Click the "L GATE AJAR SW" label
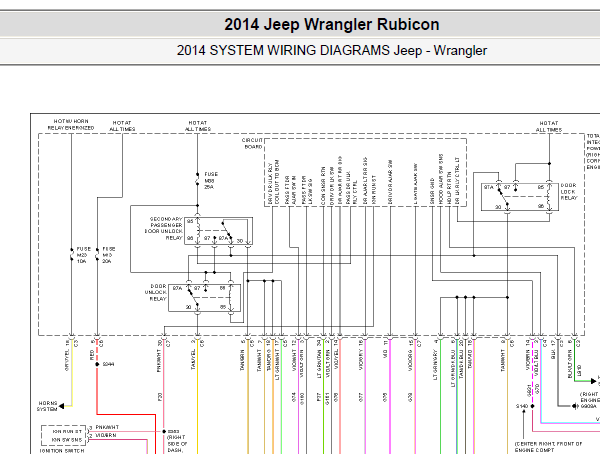 click(415, 184)
